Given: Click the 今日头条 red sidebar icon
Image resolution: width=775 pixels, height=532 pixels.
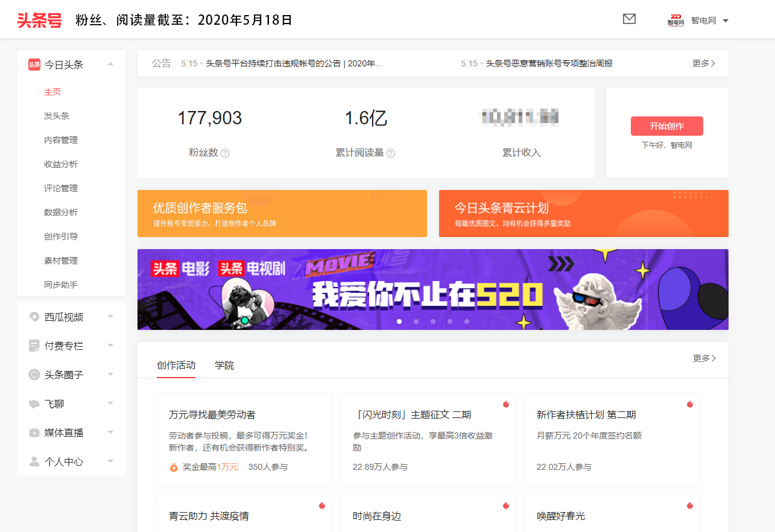Looking at the screenshot, I should 34,65.
